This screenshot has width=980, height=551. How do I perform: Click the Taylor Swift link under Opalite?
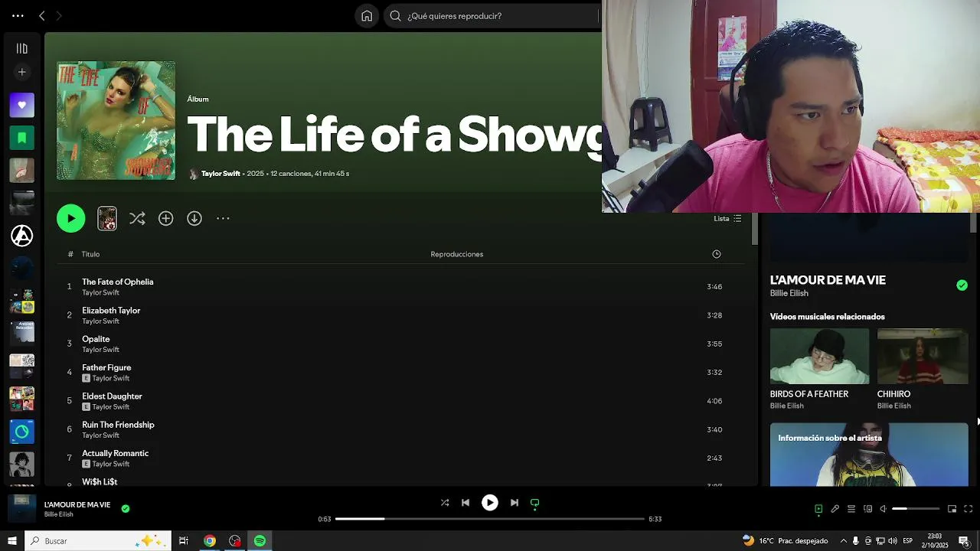pyautogui.click(x=100, y=350)
